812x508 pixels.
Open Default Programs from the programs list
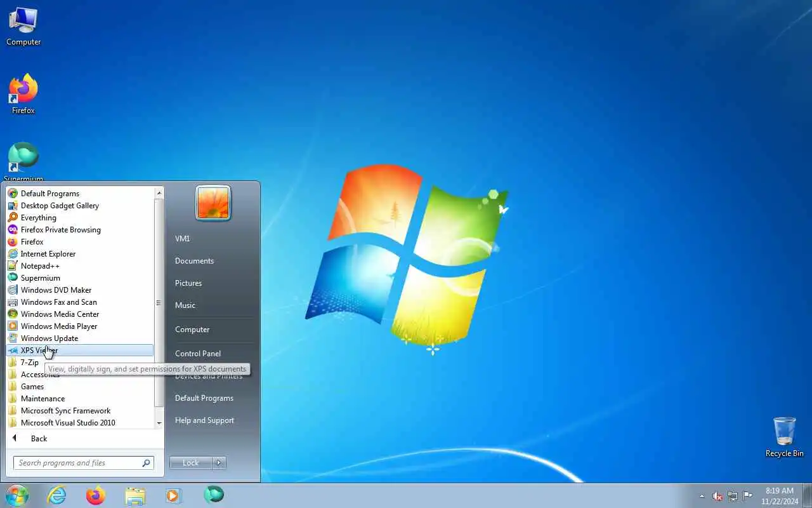(x=80, y=194)
